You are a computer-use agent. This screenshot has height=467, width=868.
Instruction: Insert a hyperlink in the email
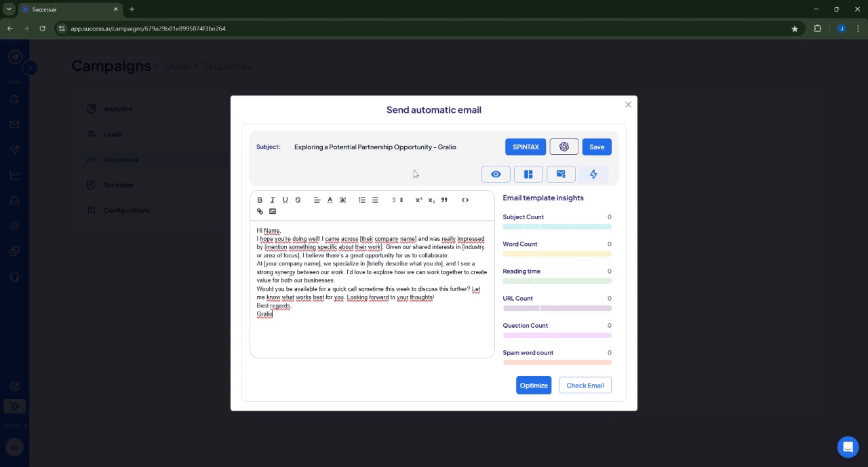pos(260,212)
